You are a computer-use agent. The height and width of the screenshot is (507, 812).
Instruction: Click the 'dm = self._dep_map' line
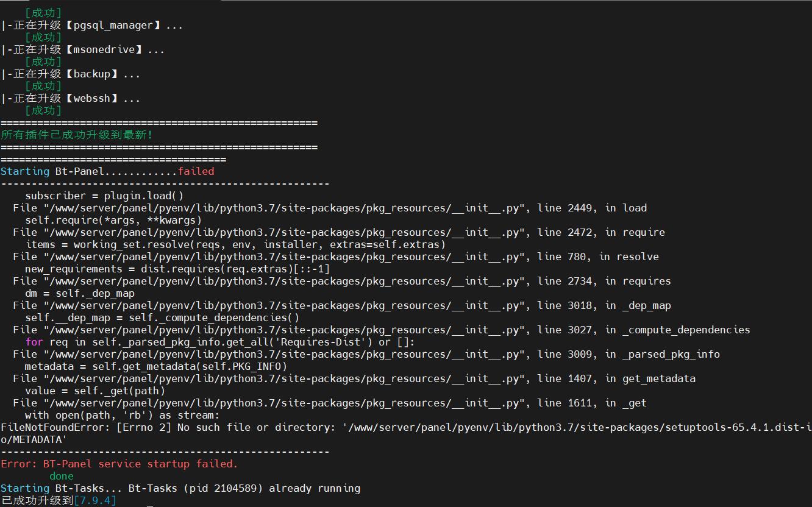coord(80,293)
